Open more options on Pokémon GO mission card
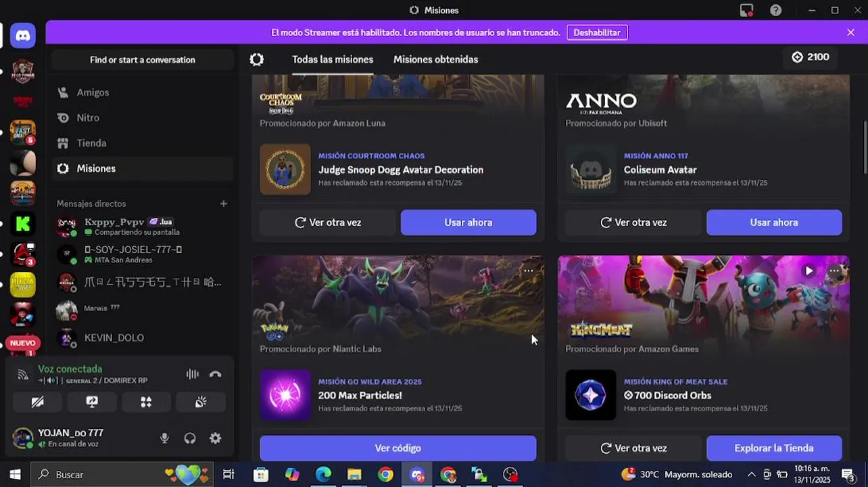This screenshot has width=868, height=487. coord(529,271)
